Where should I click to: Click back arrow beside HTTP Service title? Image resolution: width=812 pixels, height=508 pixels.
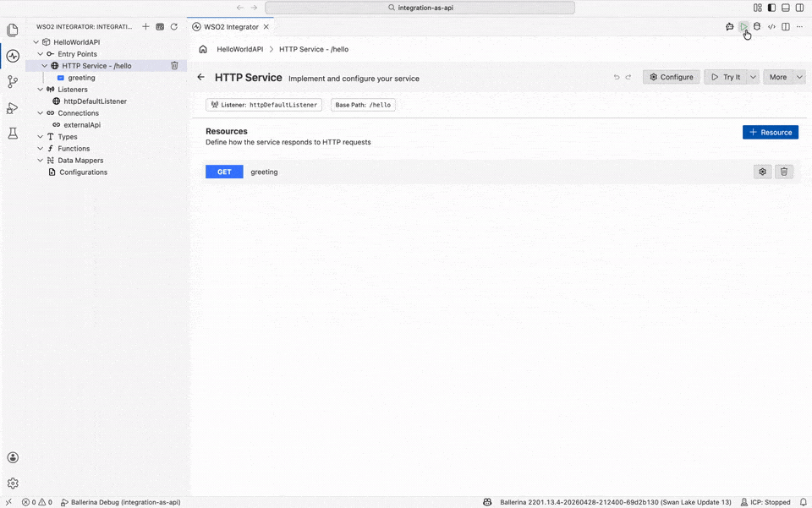coord(201,77)
